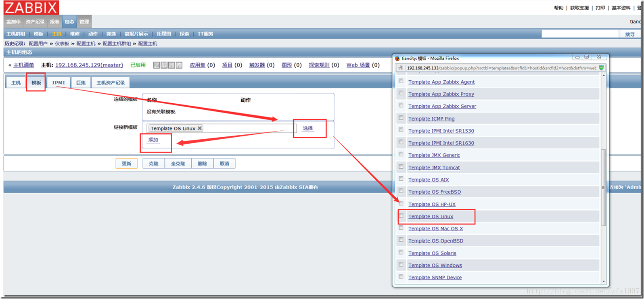Switch to the 主机 tab
Viewport: 644px width, 299px height.
pyautogui.click(x=16, y=83)
